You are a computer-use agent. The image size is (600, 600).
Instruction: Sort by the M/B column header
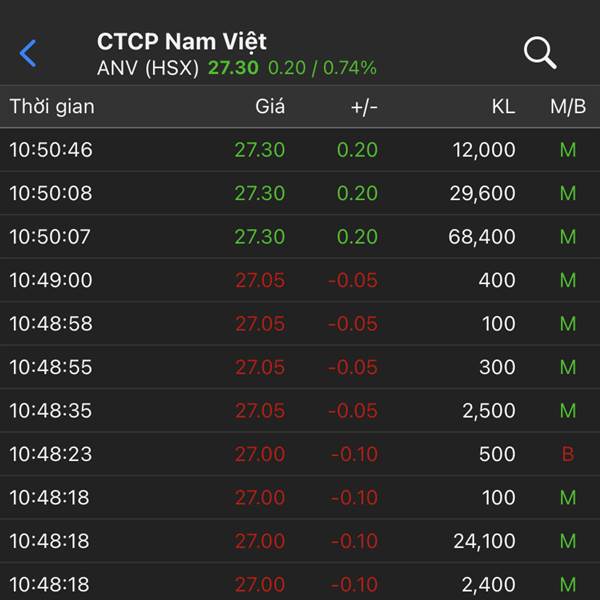pyautogui.click(x=568, y=106)
